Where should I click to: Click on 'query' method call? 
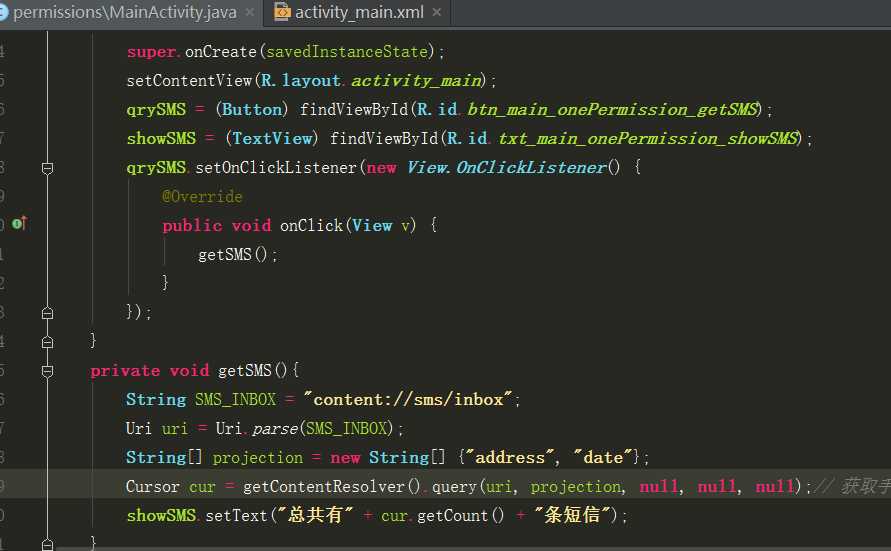point(454,487)
